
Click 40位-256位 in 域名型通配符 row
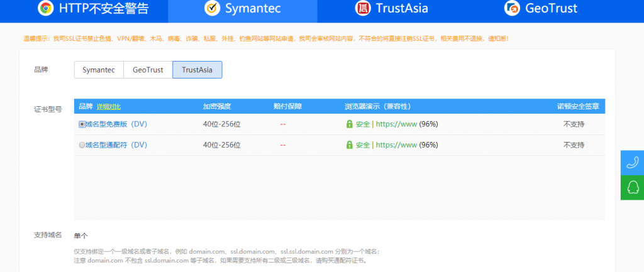click(x=222, y=145)
